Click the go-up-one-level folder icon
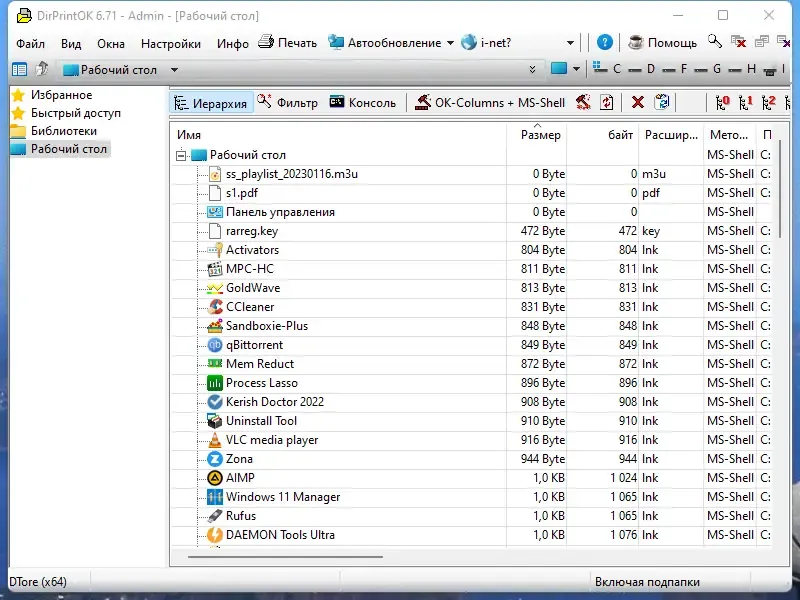Viewport: 800px width, 600px height. click(x=42, y=68)
